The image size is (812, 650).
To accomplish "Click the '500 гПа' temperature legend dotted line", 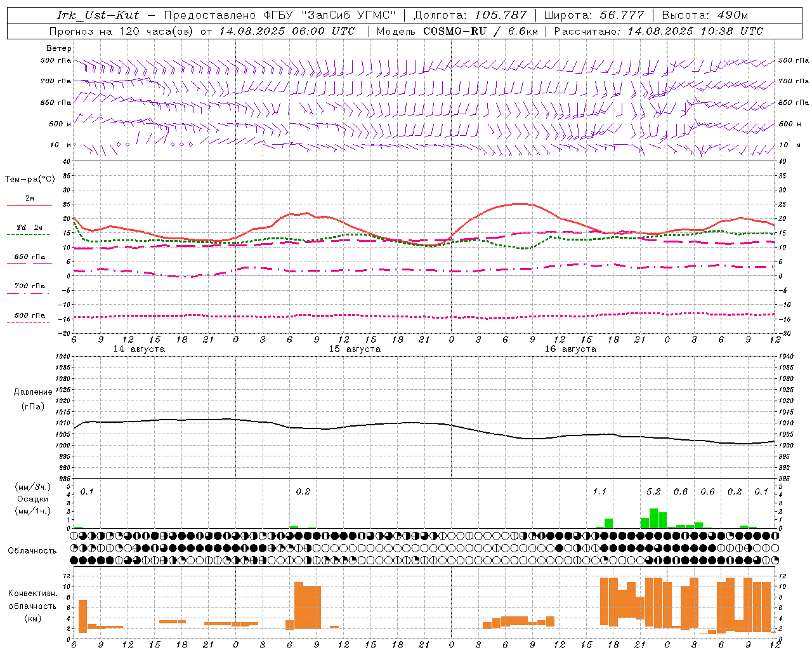I will pos(29,322).
